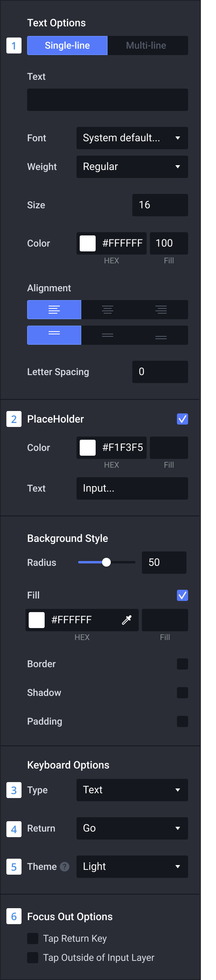This screenshot has width=216, height=980.
Task: Click the Letter Spacing input field
Action: point(160,372)
